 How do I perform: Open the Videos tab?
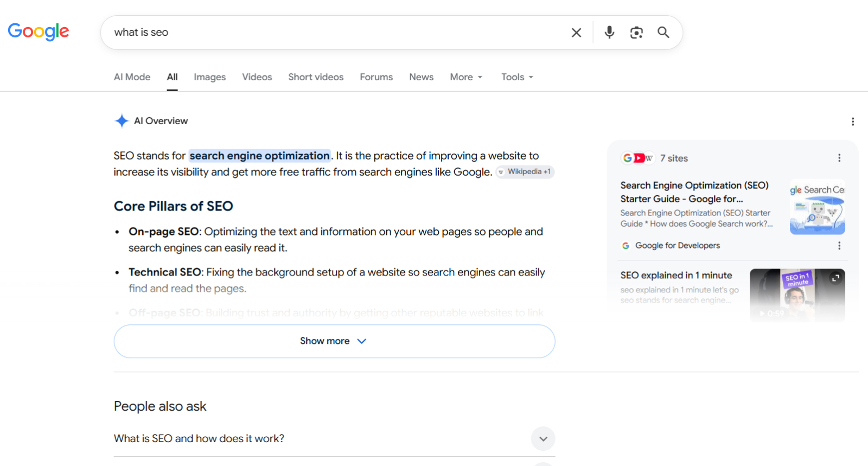(257, 77)
